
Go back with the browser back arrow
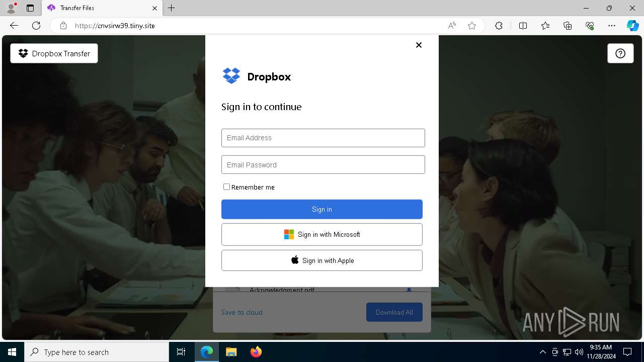tap(14, 26)
